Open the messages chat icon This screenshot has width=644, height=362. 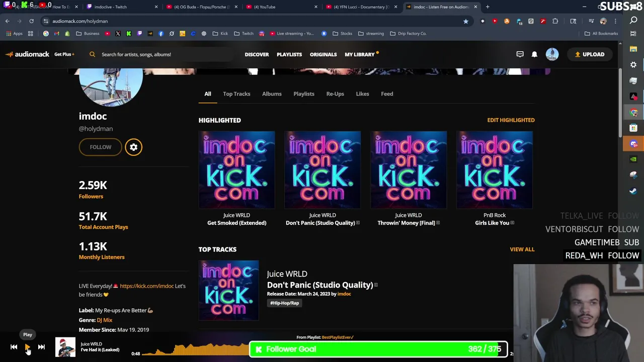(520, 54)
